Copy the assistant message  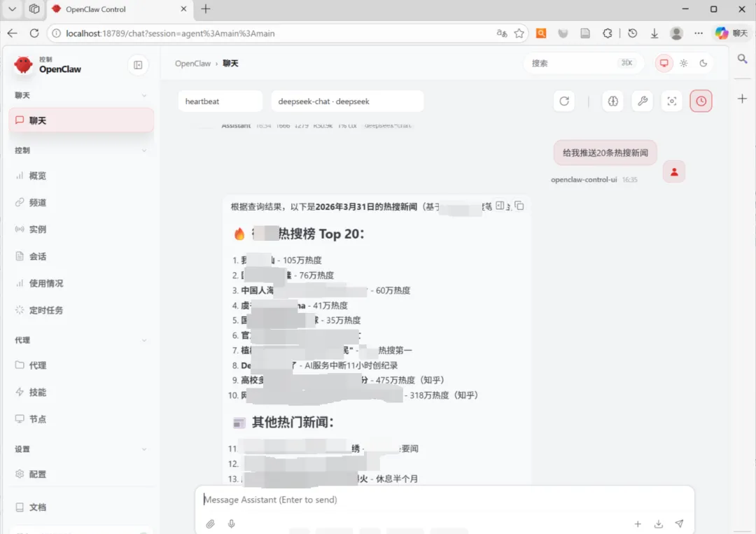click(519, 206)
